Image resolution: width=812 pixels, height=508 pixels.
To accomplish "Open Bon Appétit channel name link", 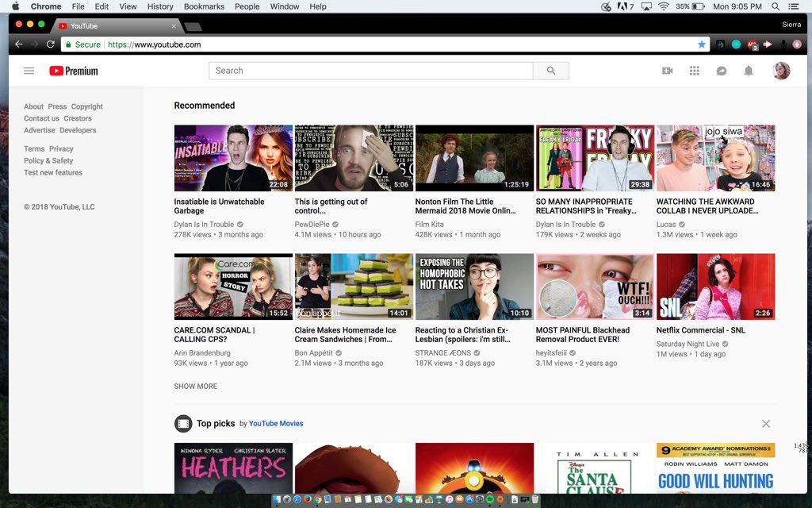I will (313, 353).
